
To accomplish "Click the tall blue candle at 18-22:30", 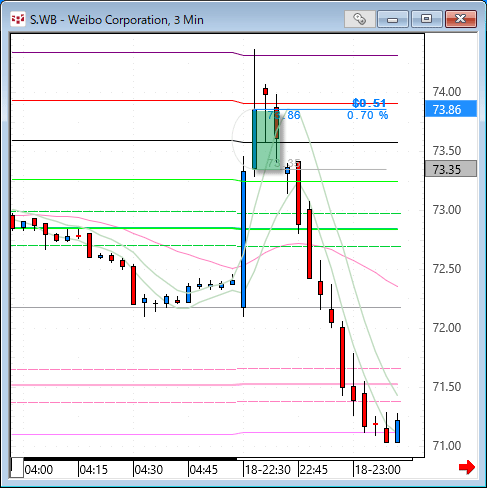I will [244, 239].
